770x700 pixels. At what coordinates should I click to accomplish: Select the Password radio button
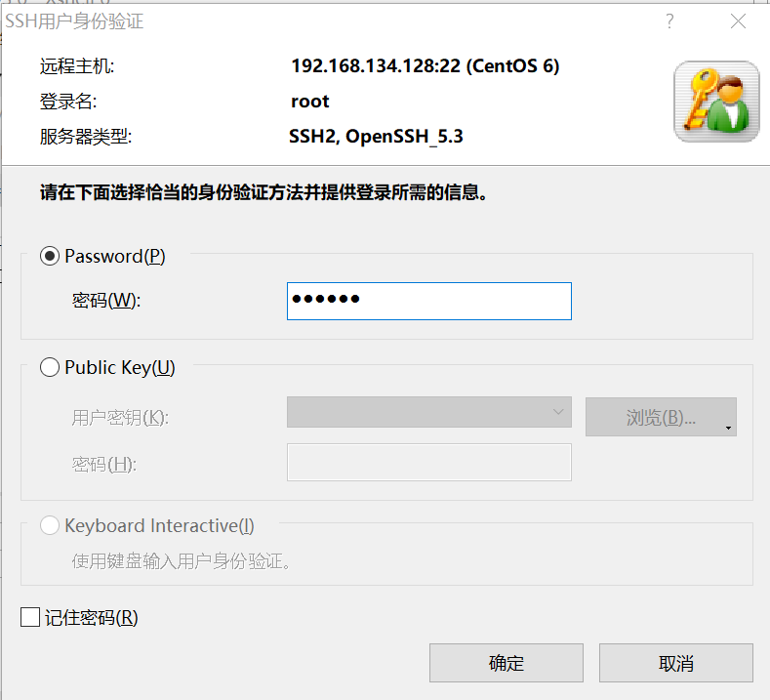click(50, 256)
